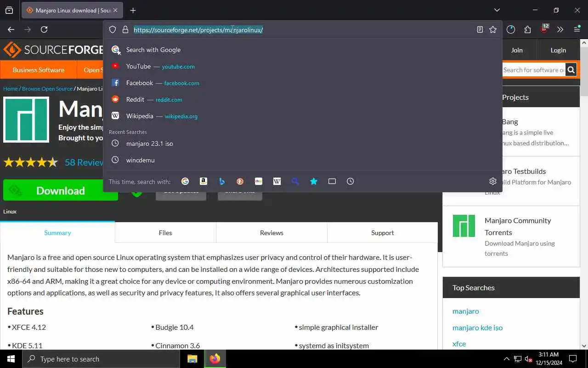
Task: Click the Firefox taskbar icon
Action: (215, 359)
